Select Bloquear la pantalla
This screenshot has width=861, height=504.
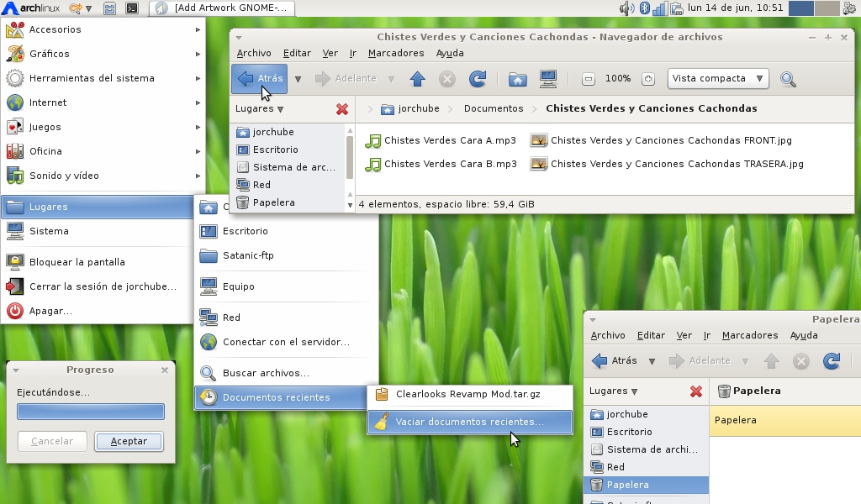tap(98, 262)
